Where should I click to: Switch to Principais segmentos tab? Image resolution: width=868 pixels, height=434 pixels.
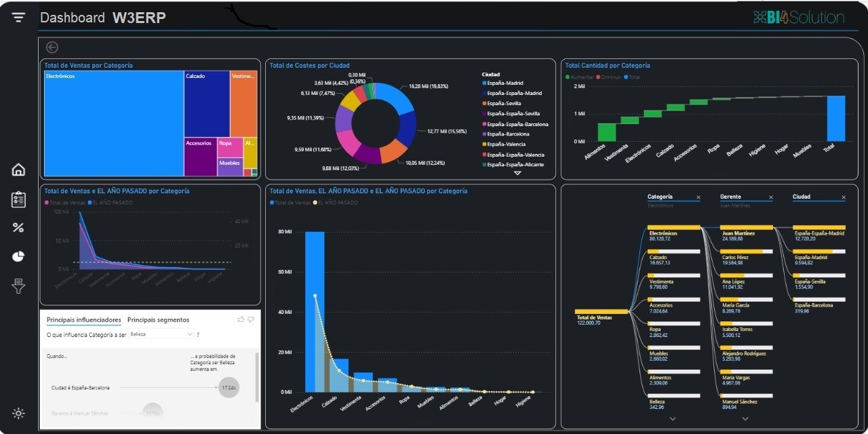pyautogui.click(x=159, y=320)
